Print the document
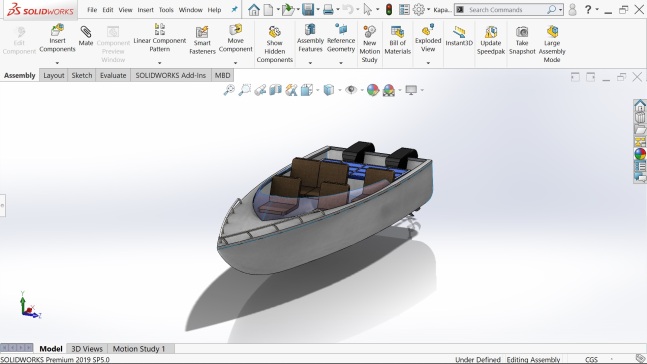Screen dimensions: 647x364 coord(328,9)
